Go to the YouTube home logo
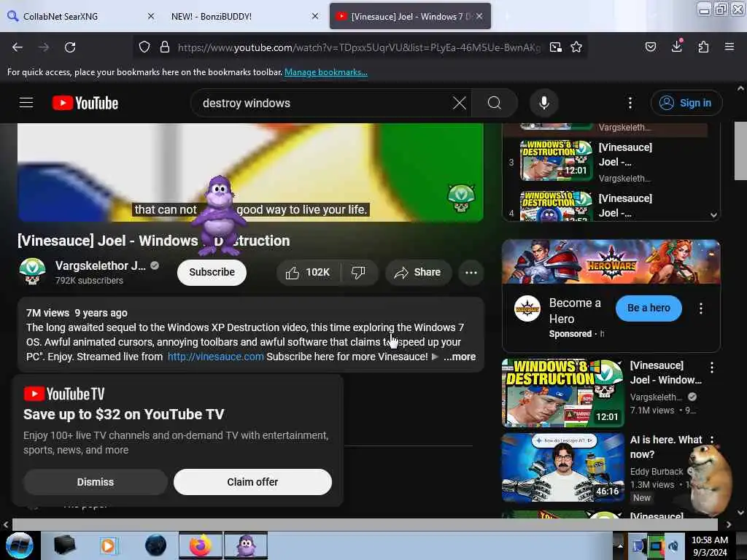The image size is (747, 560). 85,103
